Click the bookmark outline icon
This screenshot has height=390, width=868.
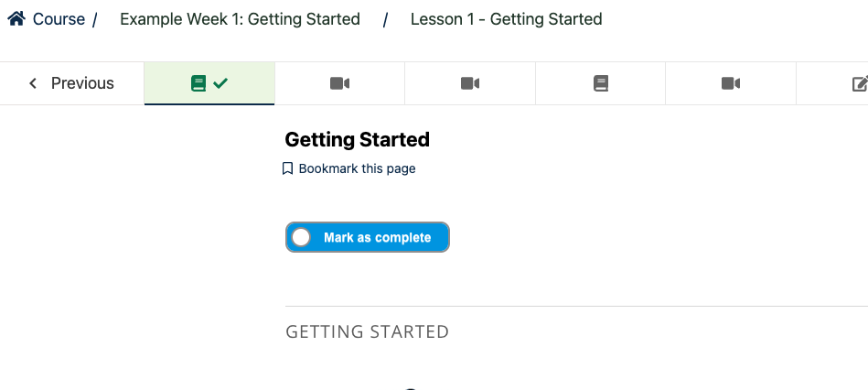coord(287,168)
